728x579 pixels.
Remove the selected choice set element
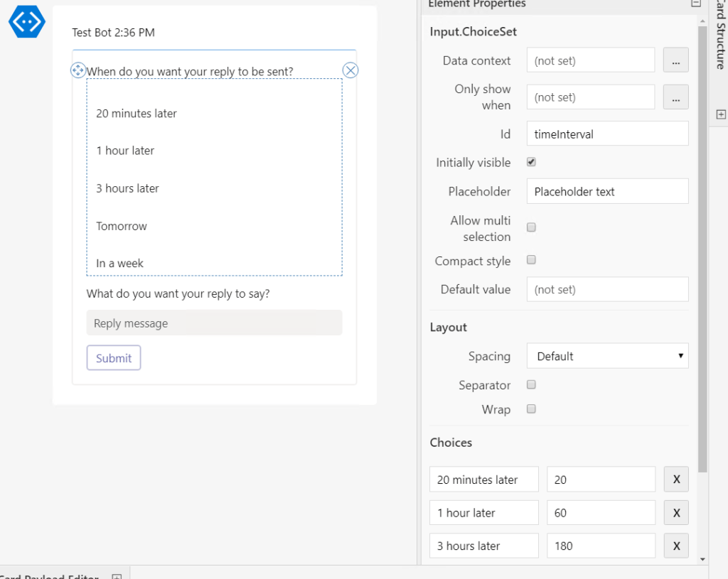(x=350, y=70)
